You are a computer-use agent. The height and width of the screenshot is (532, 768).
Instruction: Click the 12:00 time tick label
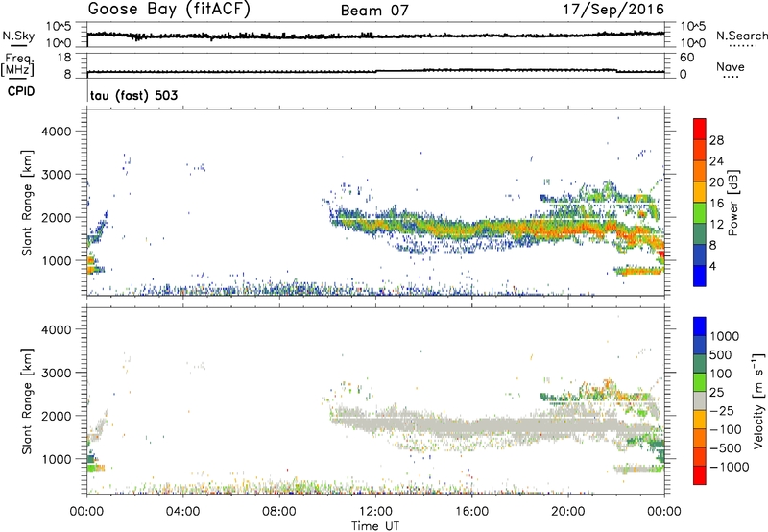375,512
